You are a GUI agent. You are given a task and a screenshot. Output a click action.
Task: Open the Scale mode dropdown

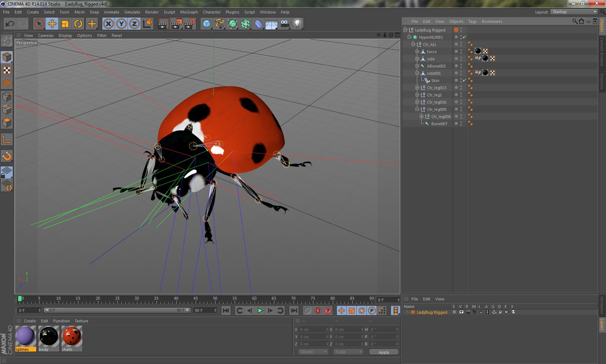(348, 352)
